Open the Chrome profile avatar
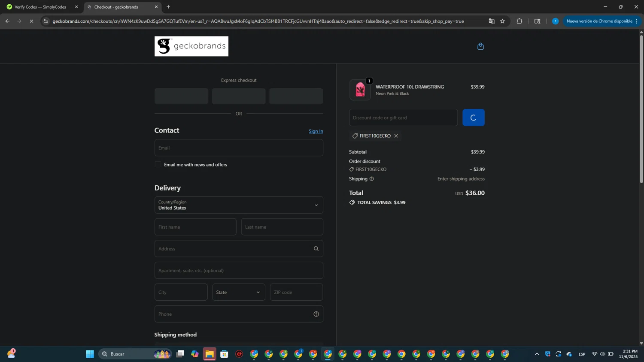644x362 pixels. coord(555,21)
